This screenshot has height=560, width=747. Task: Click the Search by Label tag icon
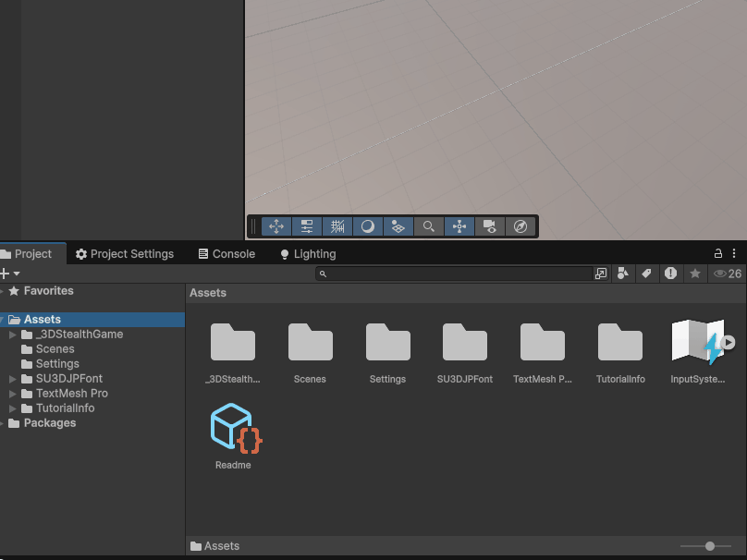[647, 274]
